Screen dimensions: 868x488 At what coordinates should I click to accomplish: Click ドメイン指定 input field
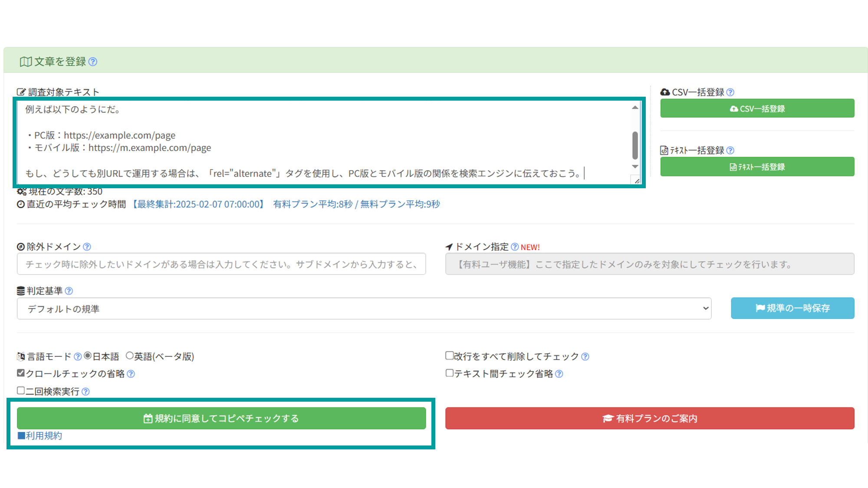pyautogui.click(x=650, y=264)
